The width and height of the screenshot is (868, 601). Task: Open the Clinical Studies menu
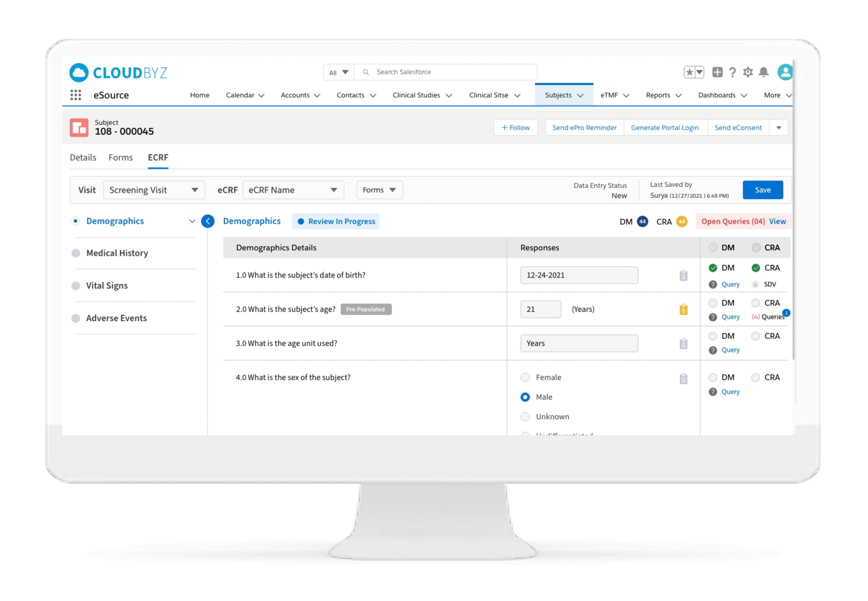click(421, 95)
